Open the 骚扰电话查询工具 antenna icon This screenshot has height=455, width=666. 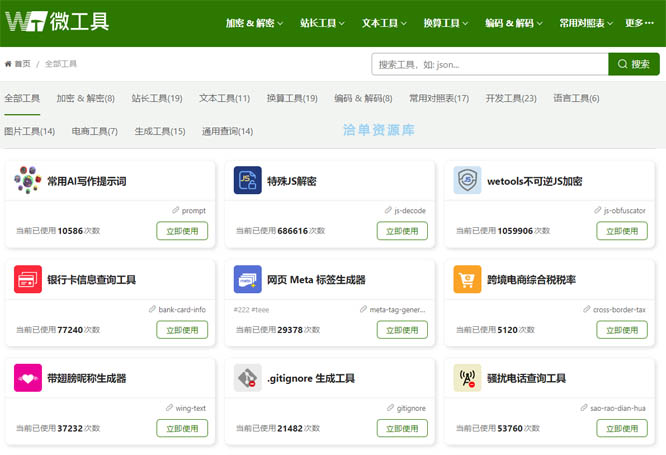467,378
